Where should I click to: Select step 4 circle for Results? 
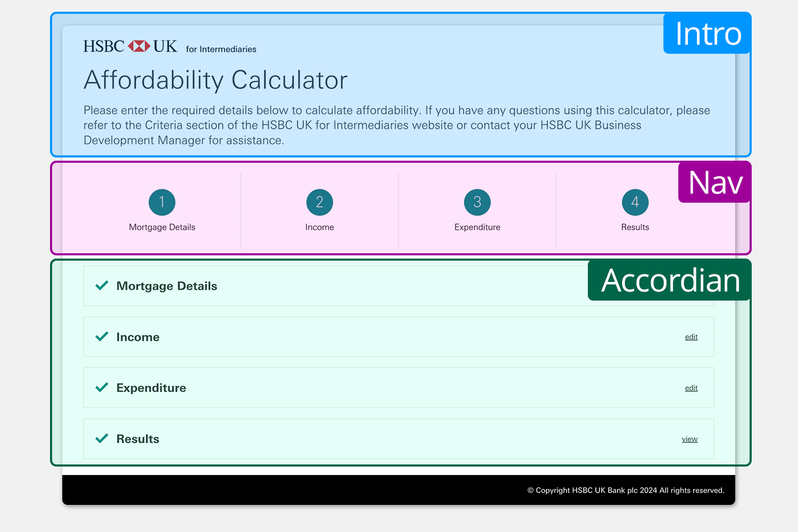tap(635, 202)
